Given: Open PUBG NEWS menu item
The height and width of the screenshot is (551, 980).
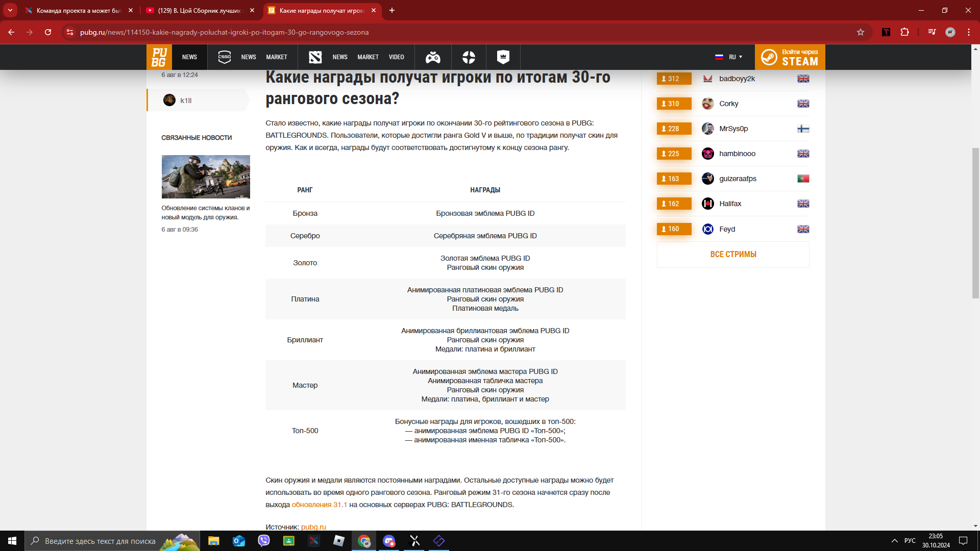Looking at the screenshot, I should [189, 57].
